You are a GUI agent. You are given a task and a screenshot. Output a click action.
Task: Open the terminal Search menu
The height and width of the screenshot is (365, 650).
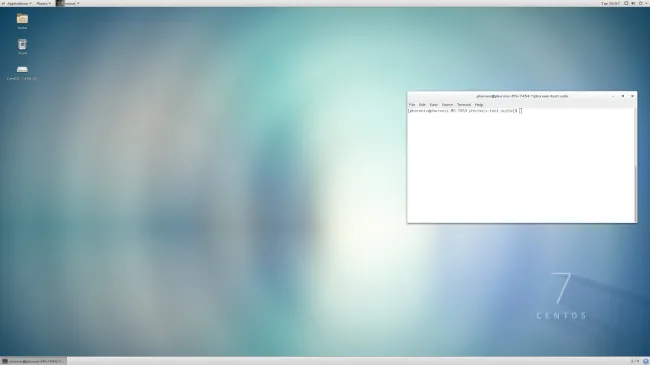tap(447, 105)
